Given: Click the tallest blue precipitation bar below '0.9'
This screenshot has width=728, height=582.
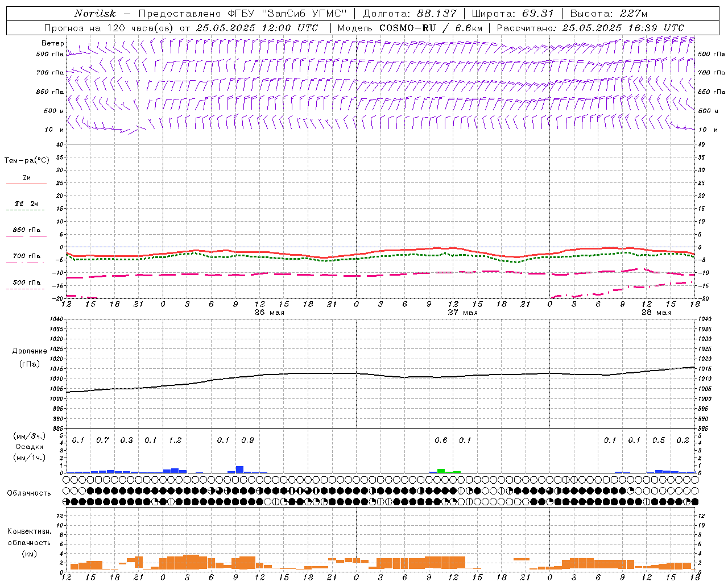Looking at the screenshot, I should click(x=239, y=469).
